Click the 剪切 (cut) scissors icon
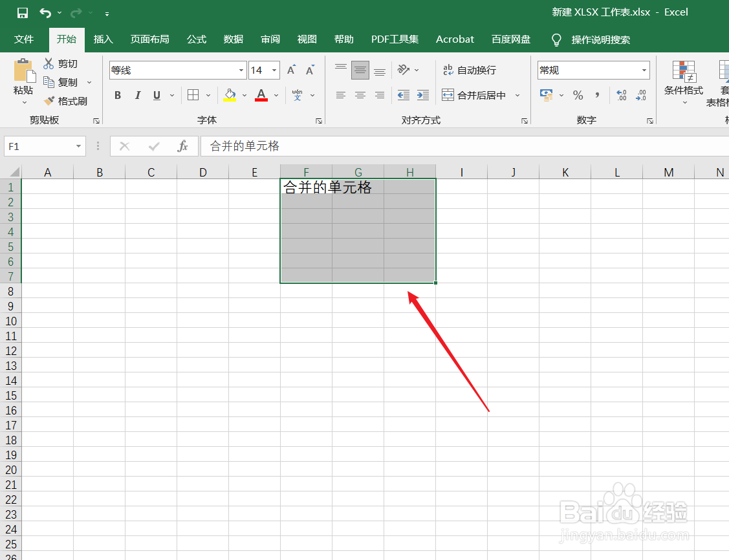 [49, 63]
